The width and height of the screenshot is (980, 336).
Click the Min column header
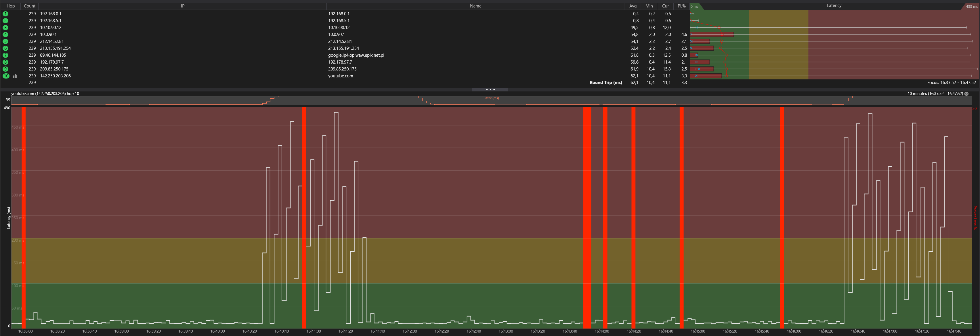tap(649, 6)
